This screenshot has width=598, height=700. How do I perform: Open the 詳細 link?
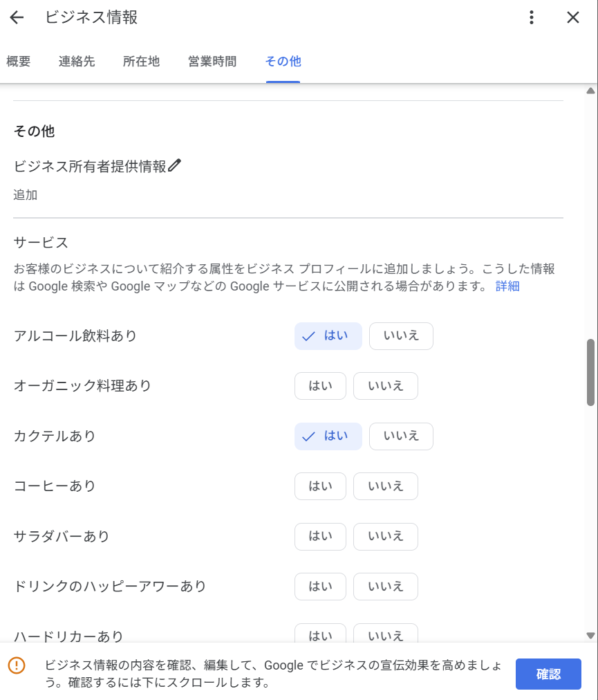[507, 286]
